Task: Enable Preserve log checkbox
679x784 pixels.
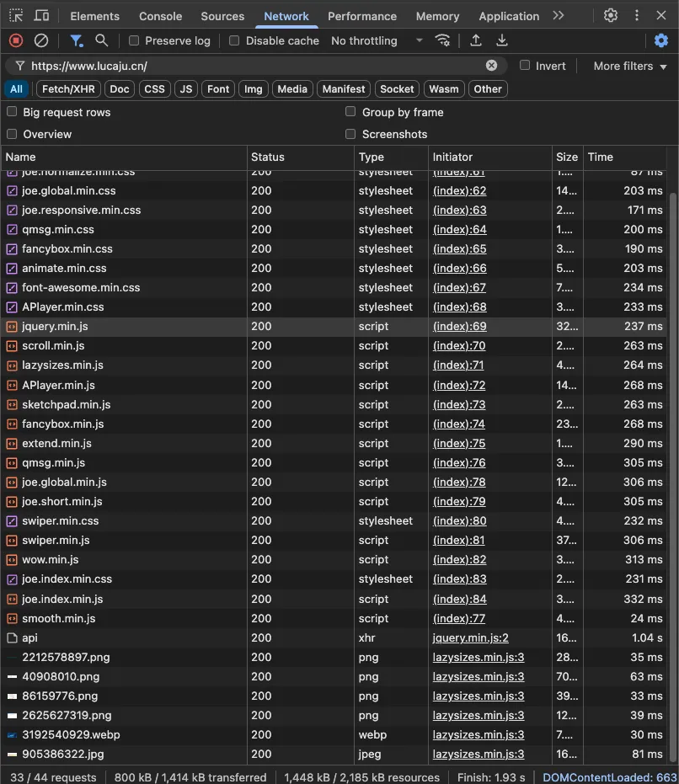Action: tap(134, 40)
